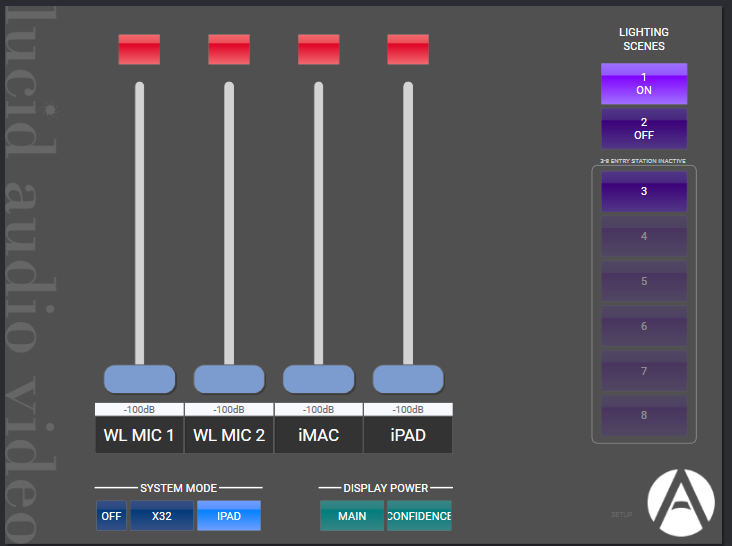Click the iPAD fader track
The image size is (732, 546).
click(x=408, y=223)
